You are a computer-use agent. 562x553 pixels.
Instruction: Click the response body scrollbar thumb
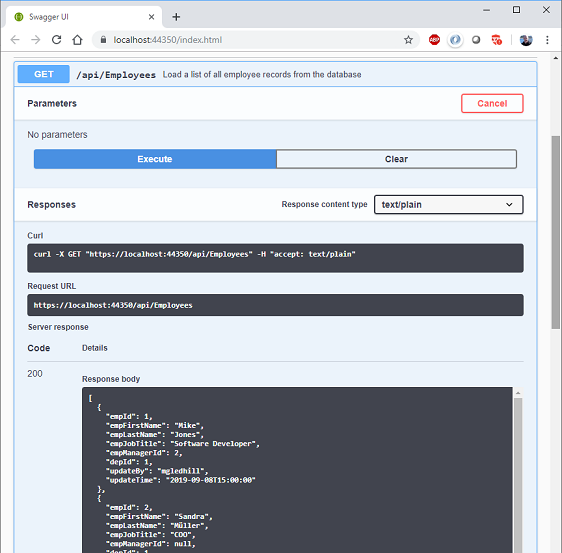click(x=518, y=475)
